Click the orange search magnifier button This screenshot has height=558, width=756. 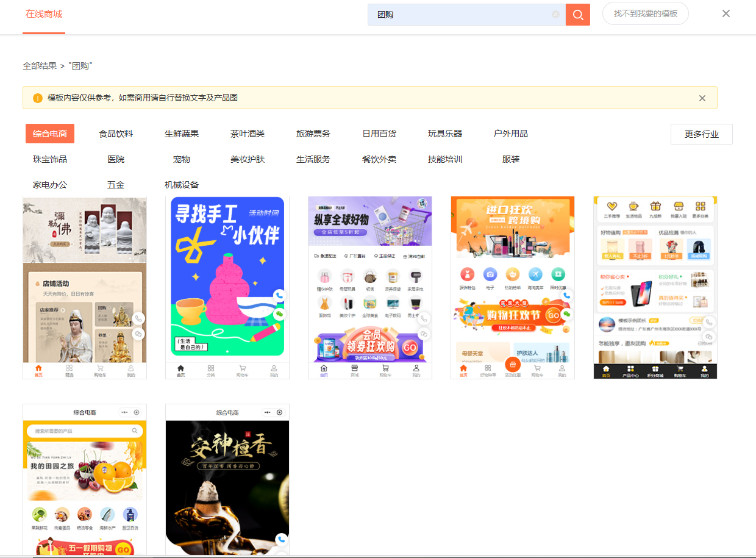click(578, 15)
